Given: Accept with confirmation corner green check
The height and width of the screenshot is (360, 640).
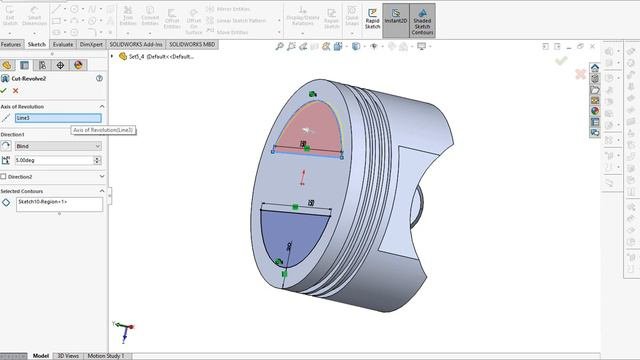Looking at the screenshot, I should pyautogui.click(x=562, y=61).
